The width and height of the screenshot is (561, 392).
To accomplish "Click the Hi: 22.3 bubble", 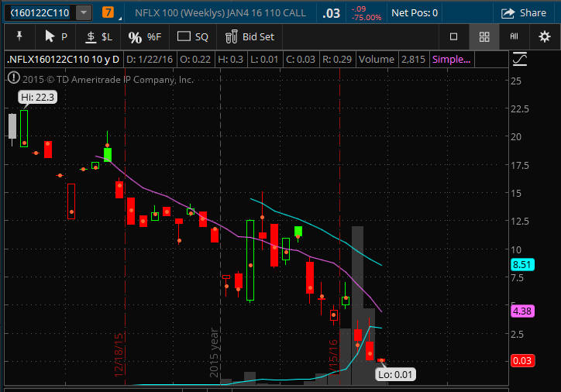I will pyautogui.click(x=37, y=98).
